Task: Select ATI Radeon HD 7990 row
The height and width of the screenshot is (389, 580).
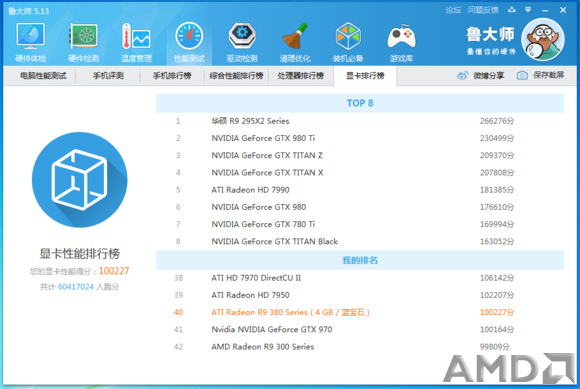Action: click(x=360, y=190)
